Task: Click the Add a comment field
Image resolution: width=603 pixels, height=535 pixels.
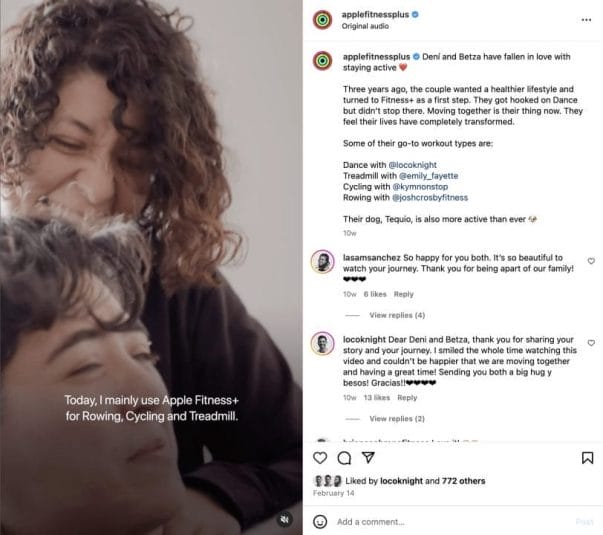Action: [x=450, y=521]
